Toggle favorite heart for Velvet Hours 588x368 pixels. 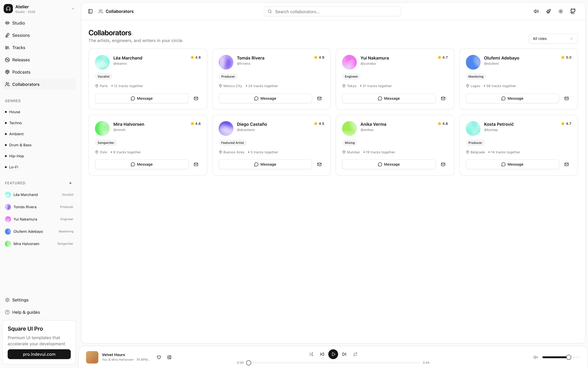pyautogui.click(x=159, y=357)
